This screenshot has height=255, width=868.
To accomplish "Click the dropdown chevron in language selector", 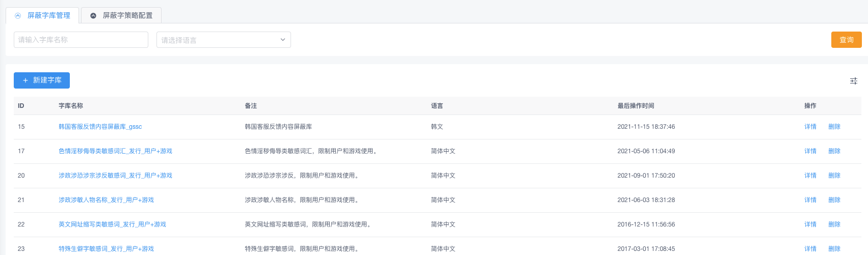I will click(283, 40).
